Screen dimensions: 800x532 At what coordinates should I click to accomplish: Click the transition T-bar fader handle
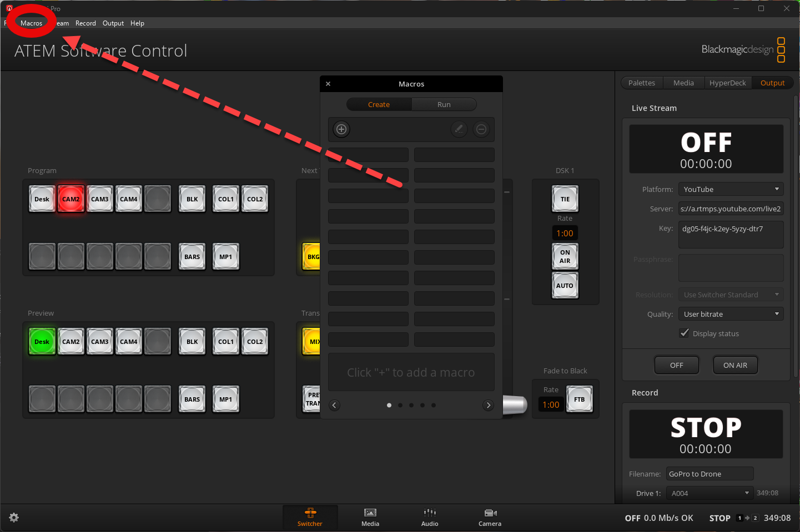(515, 404)
